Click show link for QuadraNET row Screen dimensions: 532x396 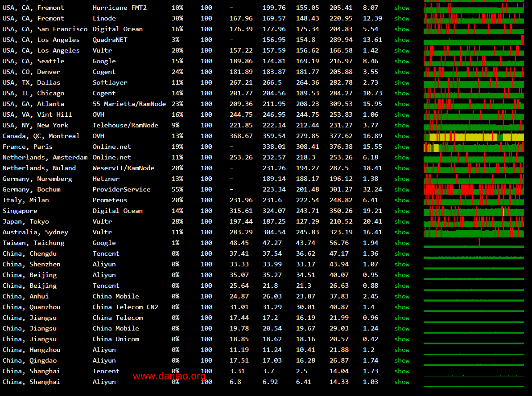click(402, 40)
